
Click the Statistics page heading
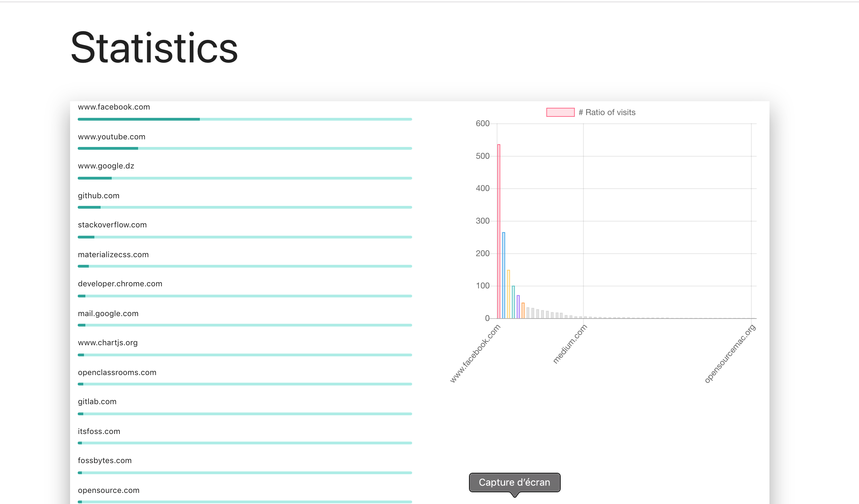pyautogui.click(x=154, y=48)
